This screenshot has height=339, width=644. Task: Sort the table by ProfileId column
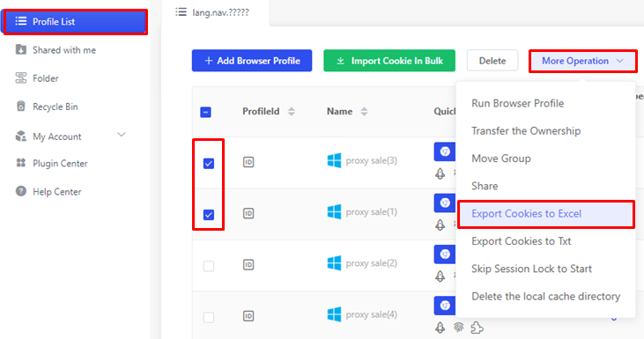click(292, 111)
